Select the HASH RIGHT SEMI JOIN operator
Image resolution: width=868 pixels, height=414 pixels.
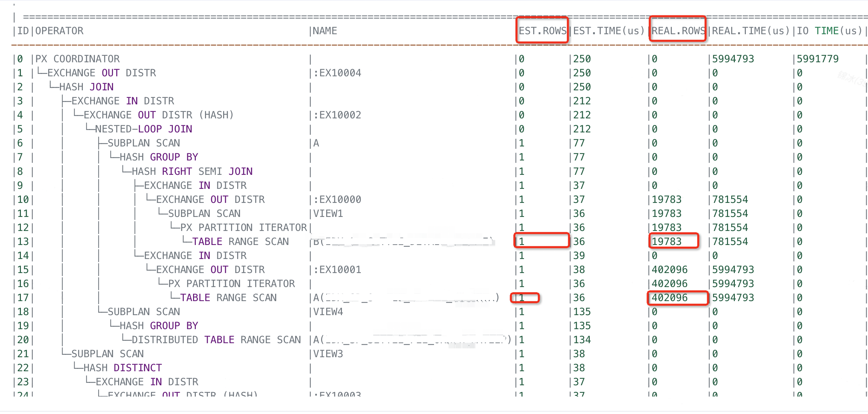pos(192,171)
